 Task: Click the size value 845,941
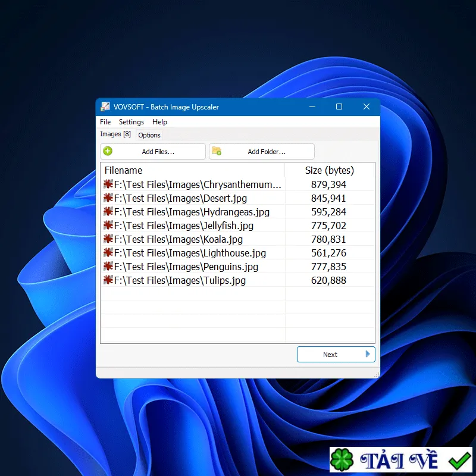coord(328,198)
